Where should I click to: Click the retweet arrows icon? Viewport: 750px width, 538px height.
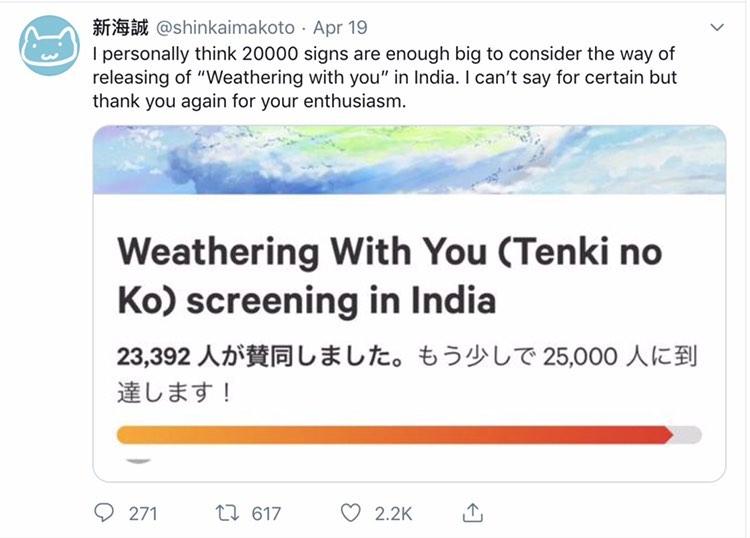click(227, 513)
